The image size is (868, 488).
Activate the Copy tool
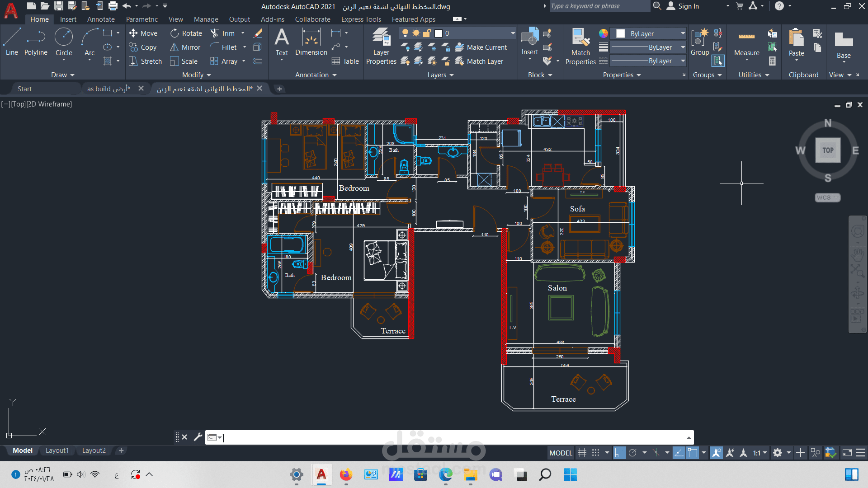[143, 47]
